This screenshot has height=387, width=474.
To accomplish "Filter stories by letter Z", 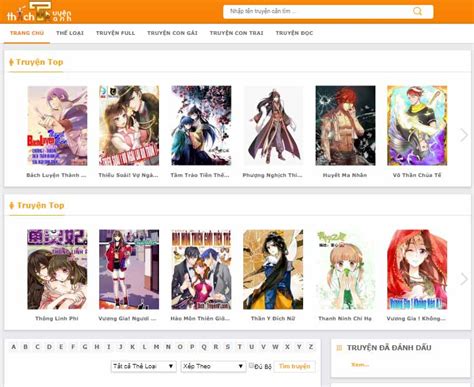I will pos(311,347).
